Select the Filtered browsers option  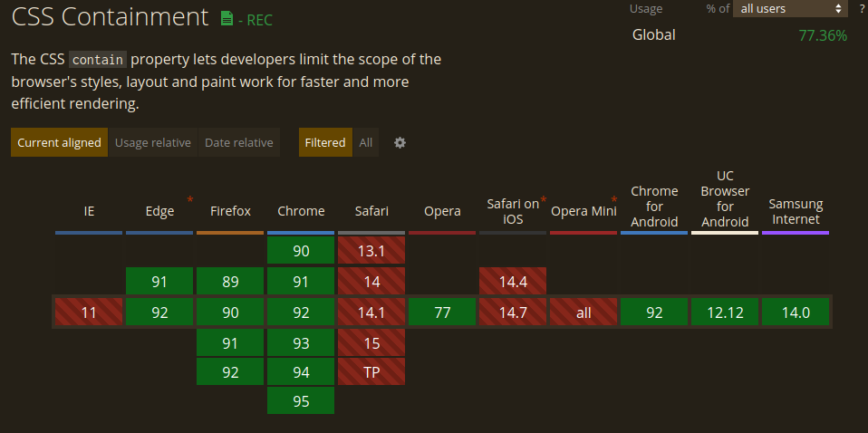(325, 143)
